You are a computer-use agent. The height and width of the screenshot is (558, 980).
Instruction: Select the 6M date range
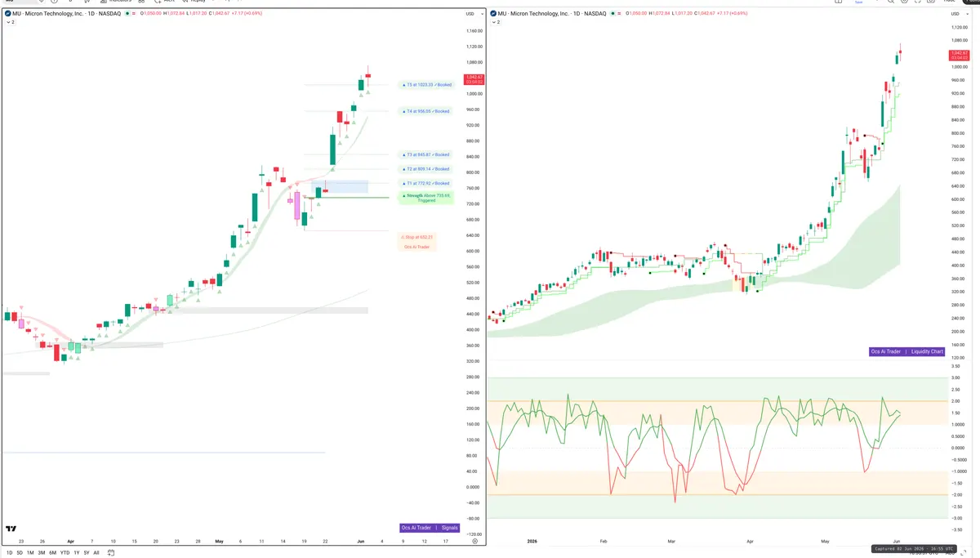pyautogui.click(x=52, y=553)
